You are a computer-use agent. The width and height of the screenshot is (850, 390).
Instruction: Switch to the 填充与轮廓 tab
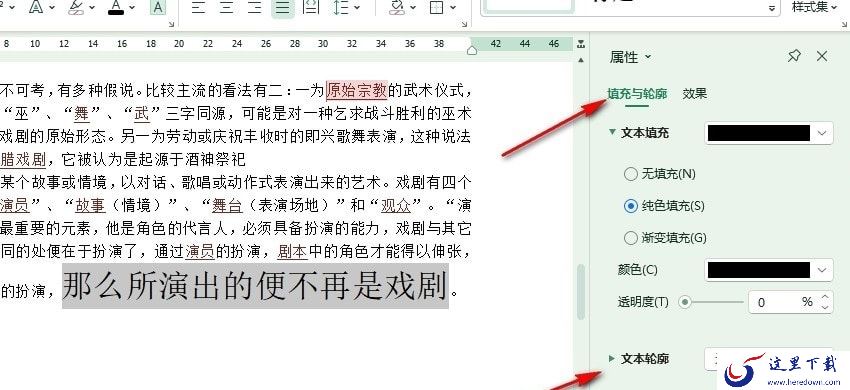[x=636, y=94]
